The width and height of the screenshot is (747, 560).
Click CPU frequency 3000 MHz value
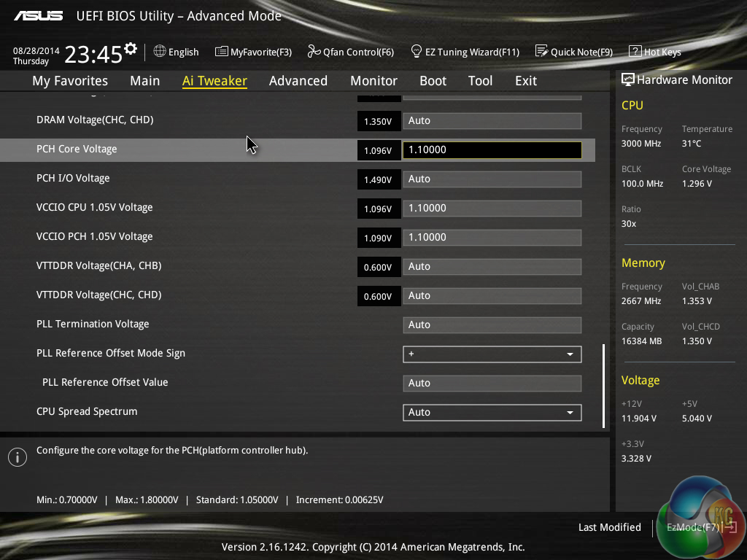(x=640, y=144)
